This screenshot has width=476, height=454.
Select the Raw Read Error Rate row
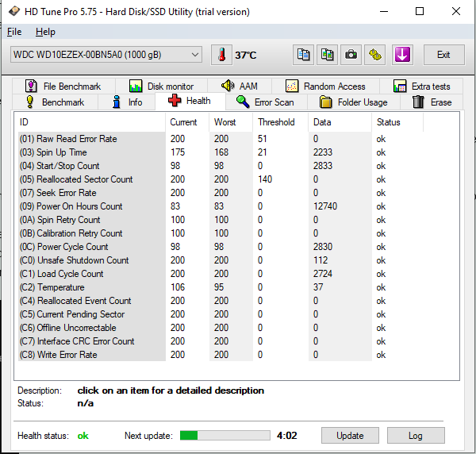click(221, 139)
